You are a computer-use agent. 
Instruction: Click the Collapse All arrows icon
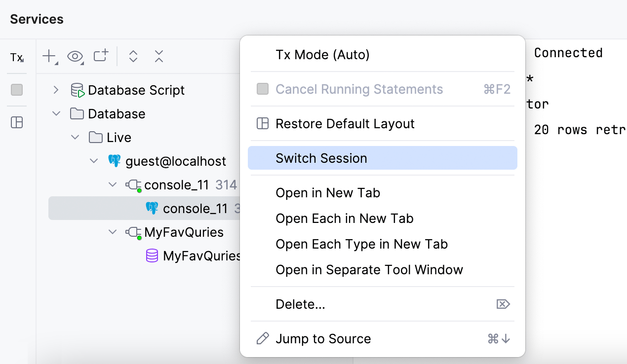click(158, 56)
